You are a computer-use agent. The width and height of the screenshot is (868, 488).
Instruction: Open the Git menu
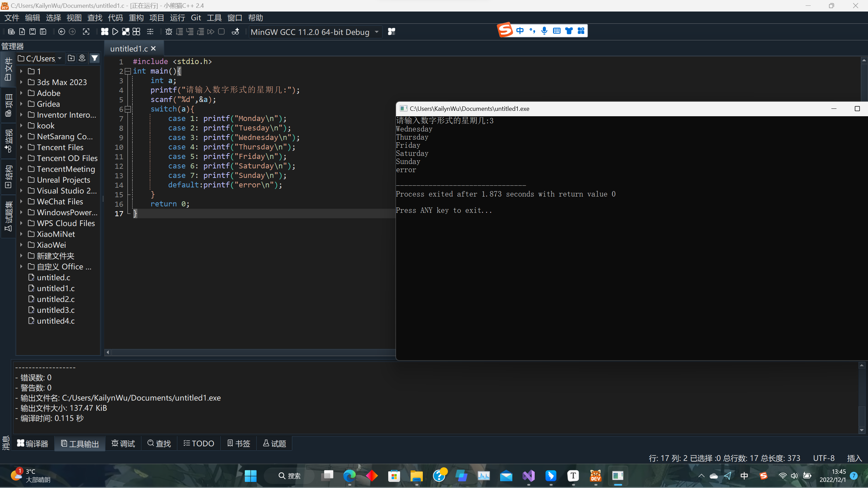point(196,18)
